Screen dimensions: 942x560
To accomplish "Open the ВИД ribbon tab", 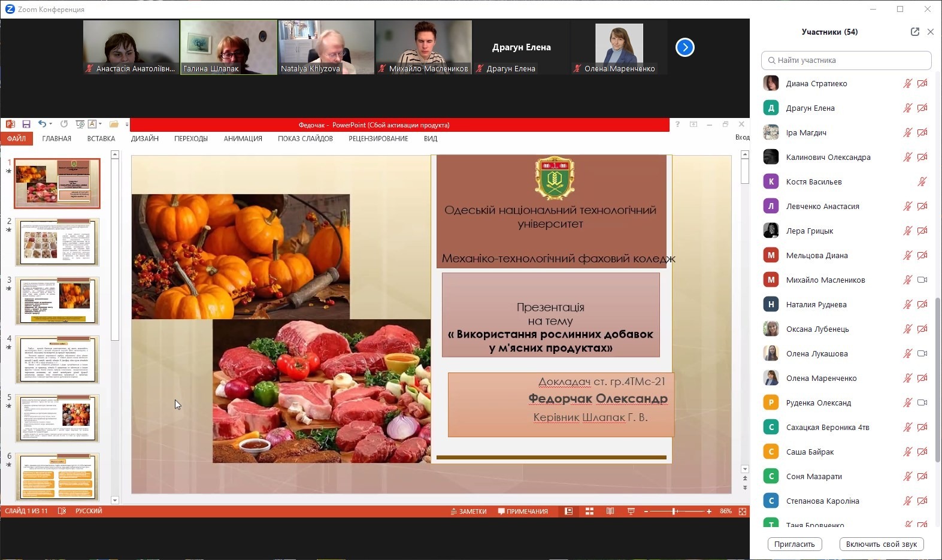I will tap(431, 138).
